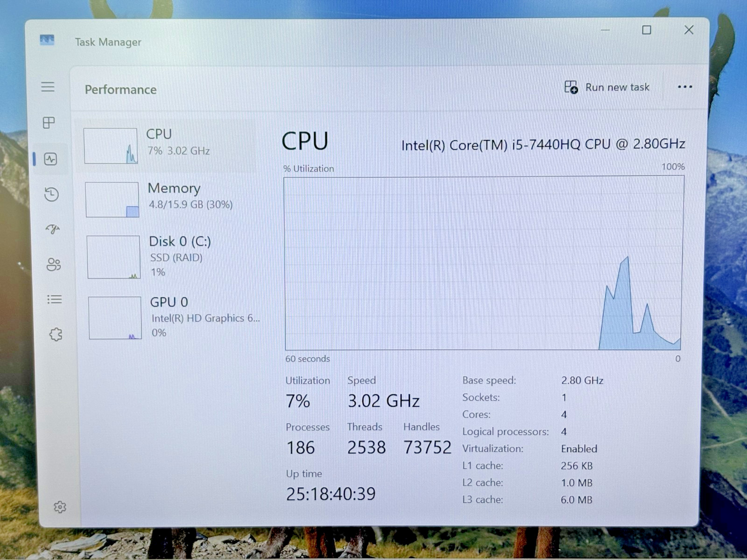Click the Memory mini graph thumbnail
Viewport: 747px width, 560px height.
(x=112, y=200)
